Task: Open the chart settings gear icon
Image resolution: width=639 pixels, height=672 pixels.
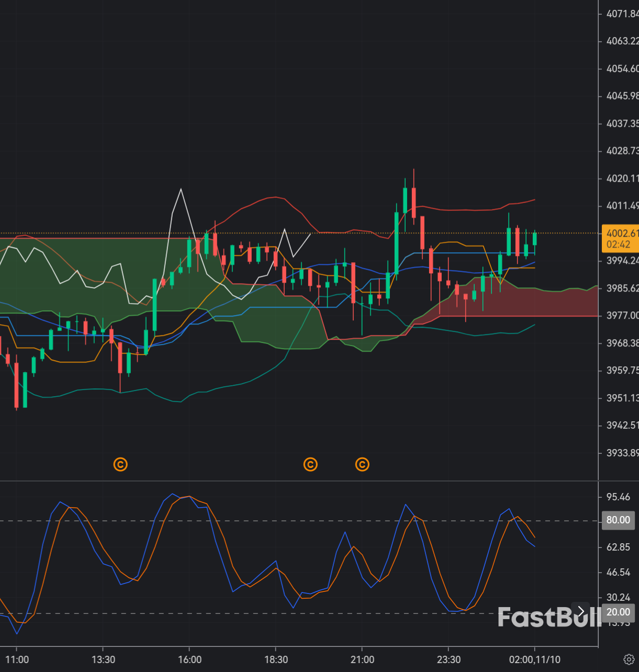Action: tap(630, 659)
